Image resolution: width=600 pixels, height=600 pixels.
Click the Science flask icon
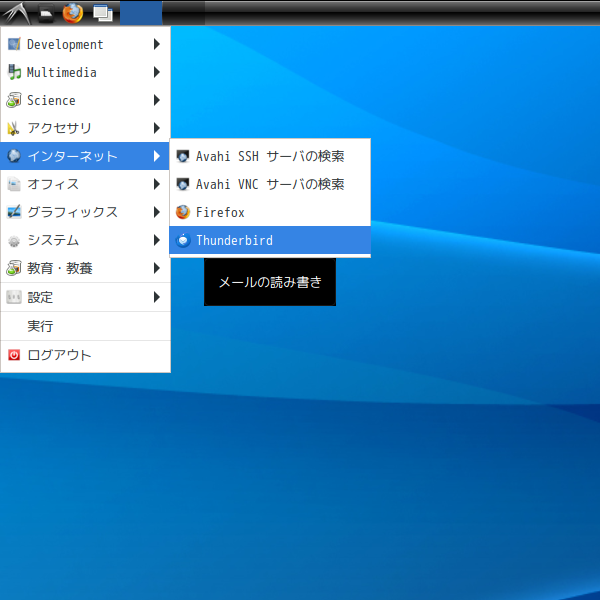click(14, 100)
